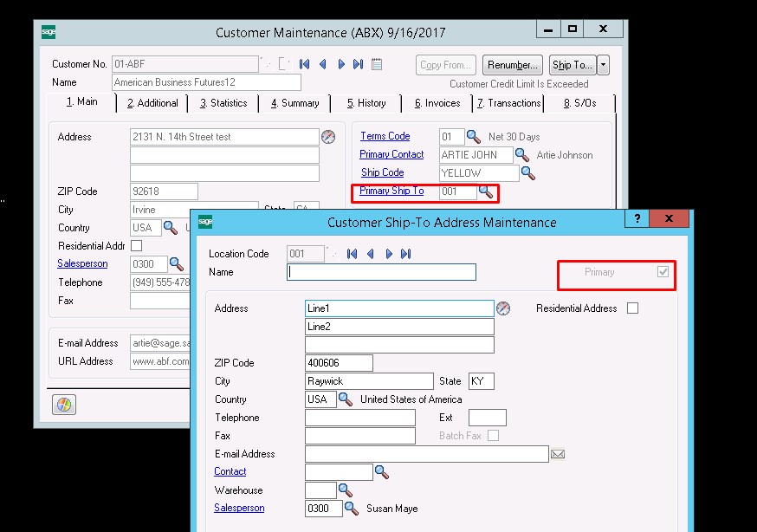Click the City field containing Raywick
757x532 pixels.
pos(369,381)
